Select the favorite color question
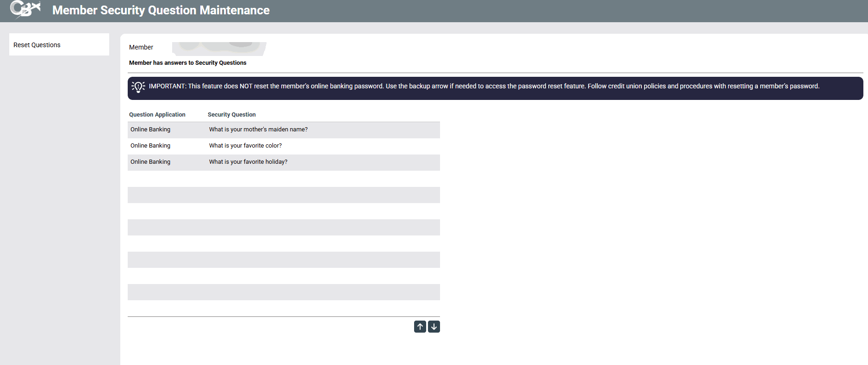 [x=245, y=146]
